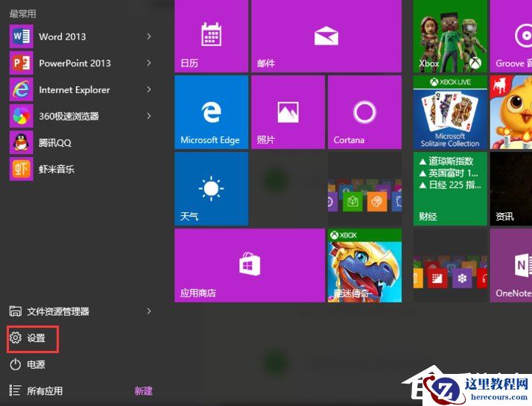This screenshot has width=532, height=406.
Task: Open the 照片 photos tile
Action: tap(288, 112)
